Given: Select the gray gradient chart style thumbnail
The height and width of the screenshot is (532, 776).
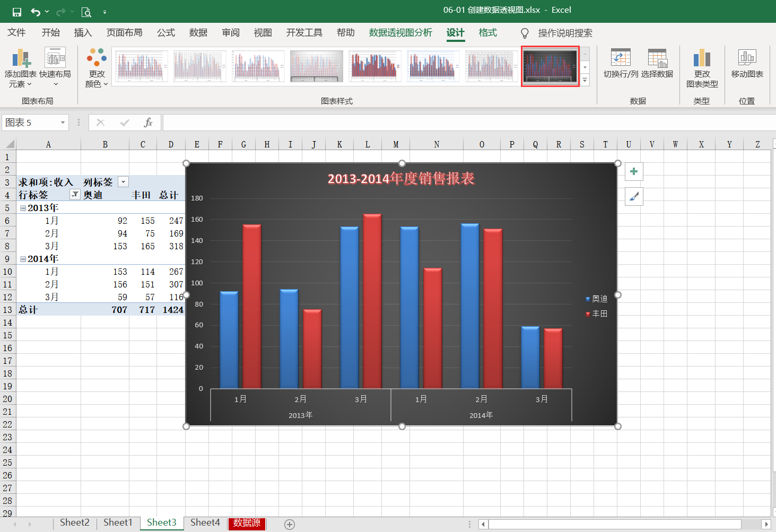Looking at the screenshot, I should click(x=316, y=66).
